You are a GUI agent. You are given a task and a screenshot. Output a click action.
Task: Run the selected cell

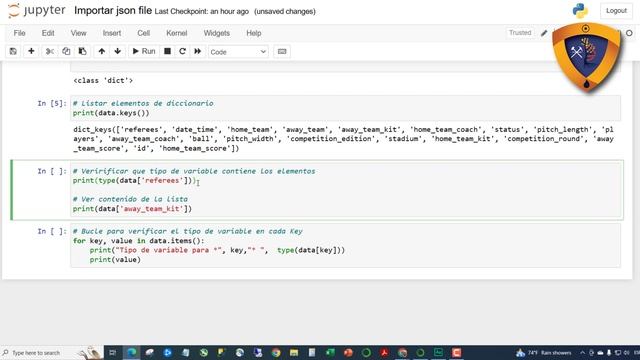click(x=144, y=51)
